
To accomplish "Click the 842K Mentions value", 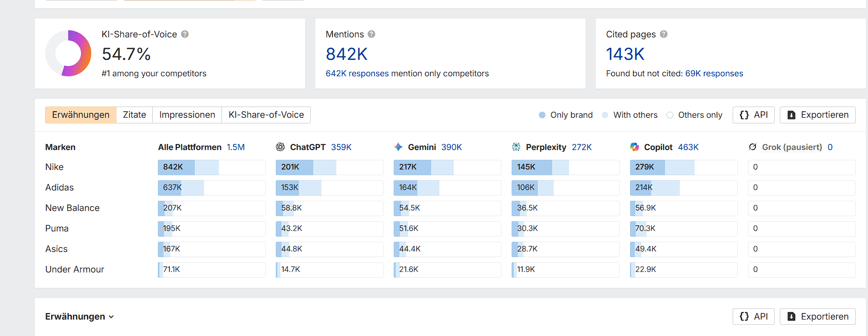I will point(347,54).
